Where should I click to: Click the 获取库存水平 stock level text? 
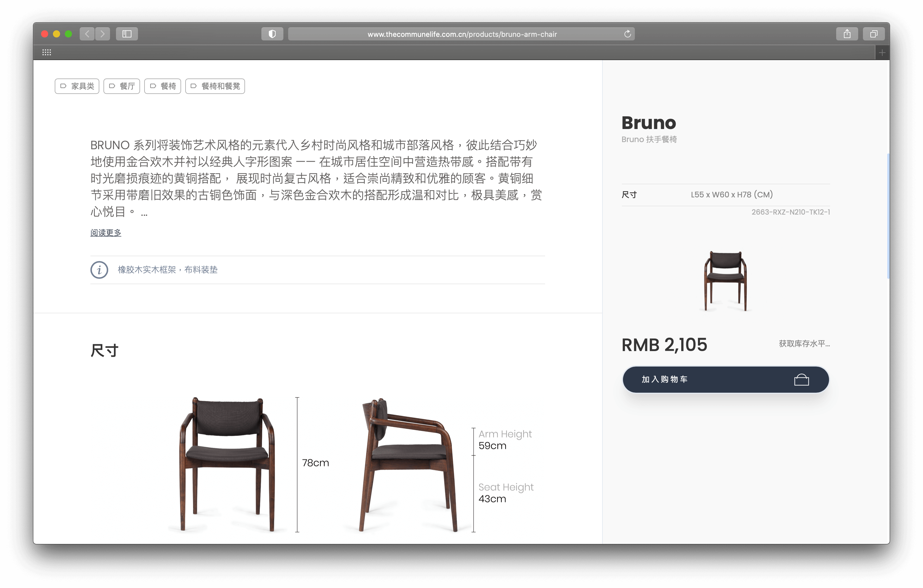pyautogui.click(x=804, y=344)
